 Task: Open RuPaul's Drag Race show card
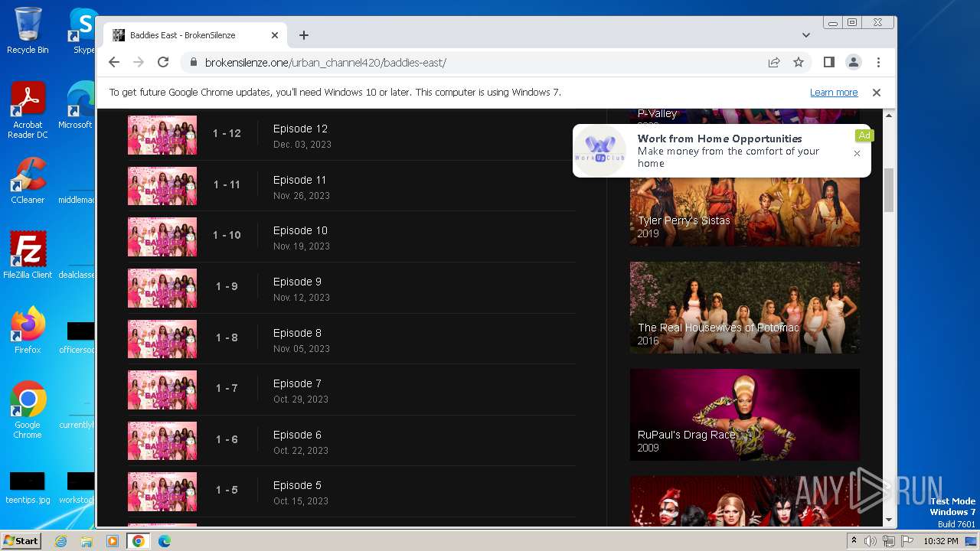pos(745,415)
